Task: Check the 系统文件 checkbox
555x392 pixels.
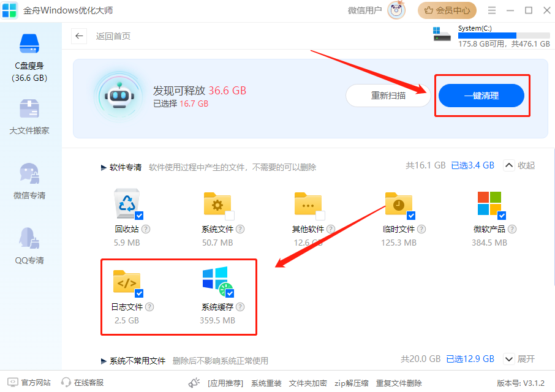Action: (x=230, y=216)
